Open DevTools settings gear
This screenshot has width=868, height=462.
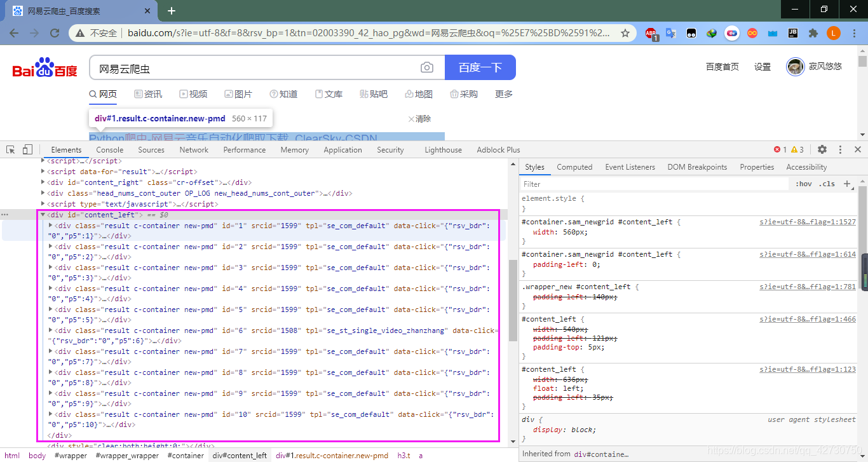822,149
